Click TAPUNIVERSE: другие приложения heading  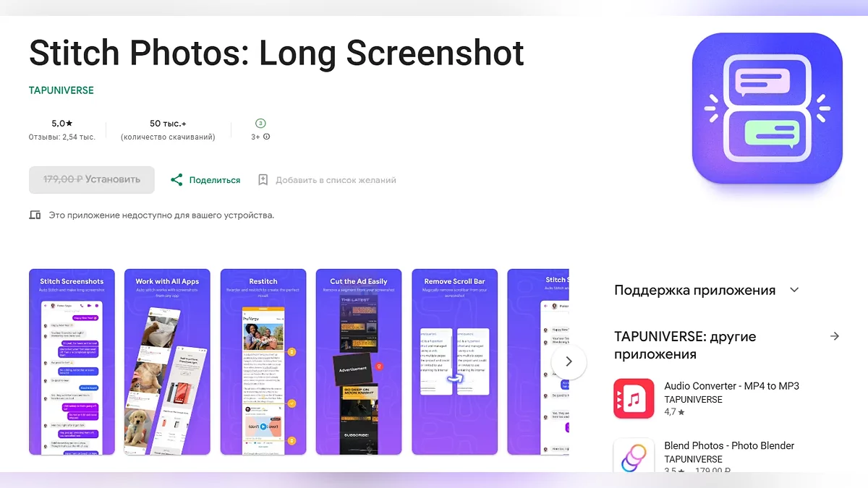pyautogui.click(x=685, y=346)
